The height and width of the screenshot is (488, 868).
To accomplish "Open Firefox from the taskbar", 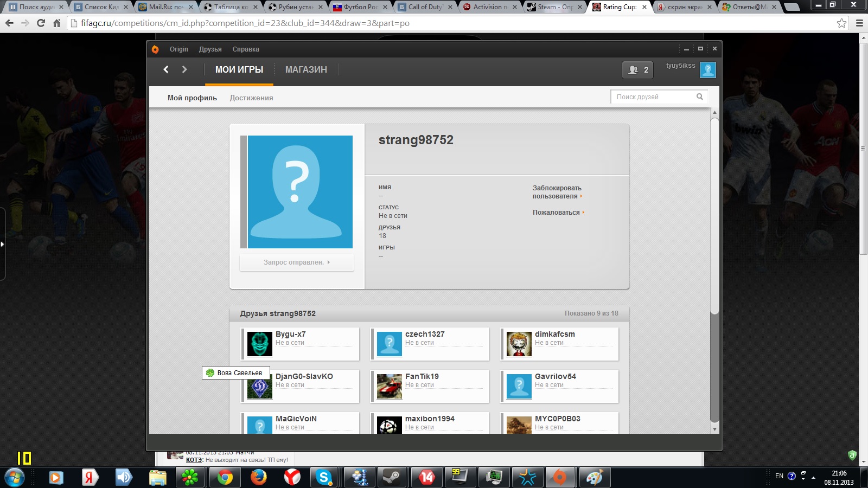I will tap(259, 478).
